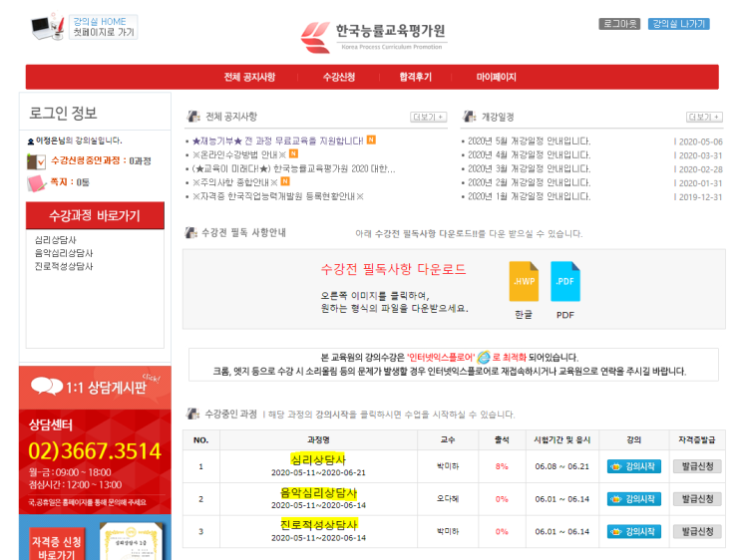Click 발급신청 for 음악심리상담사 row
The height and width of the screenshot is (560, 741).
(697, 499)
